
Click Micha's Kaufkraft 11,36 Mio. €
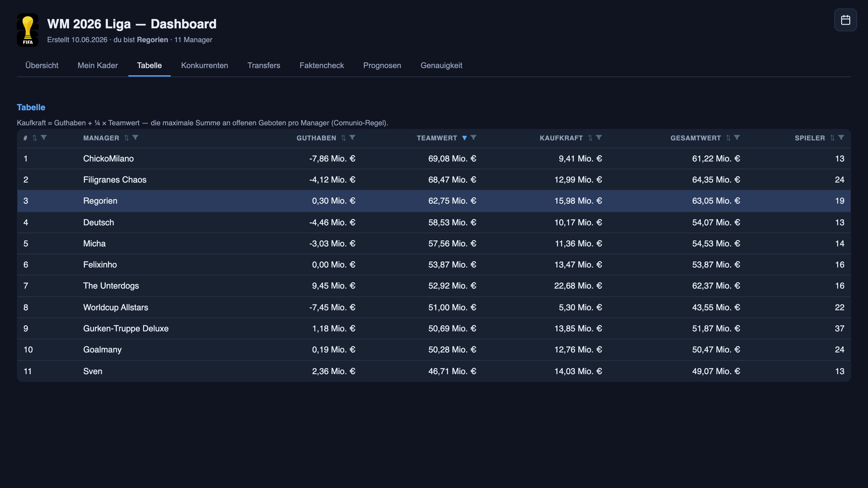pyautogui.click(x=578, y=244)
